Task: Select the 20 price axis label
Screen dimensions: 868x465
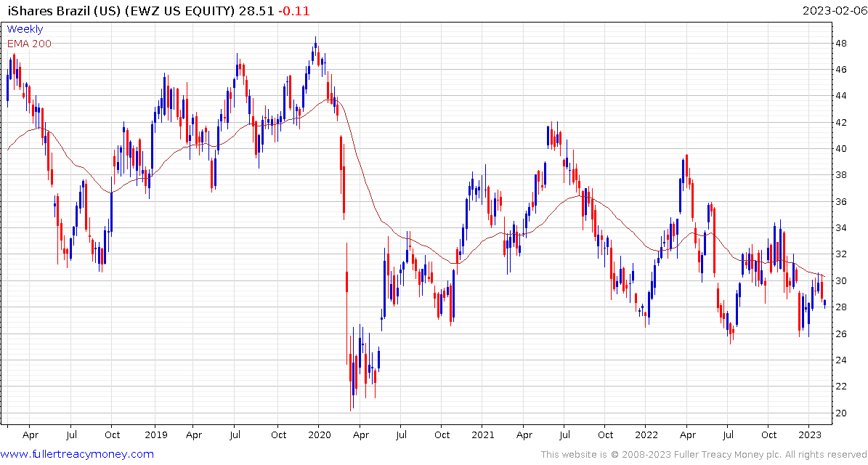Action: (843, 413)
